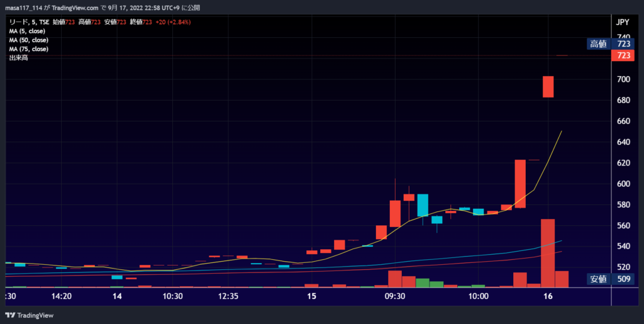644x324 pixels.
Task: Click the 620 price axis label
Action: tap(623, 164)
